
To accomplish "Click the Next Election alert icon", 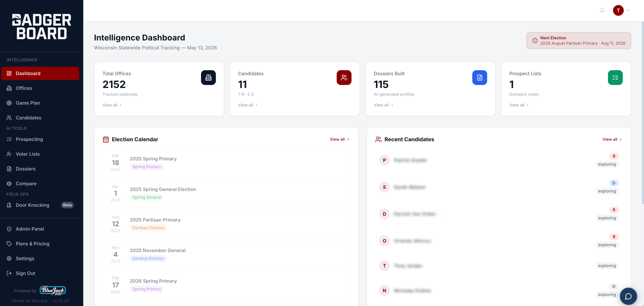I will click(x=535, y=41).
